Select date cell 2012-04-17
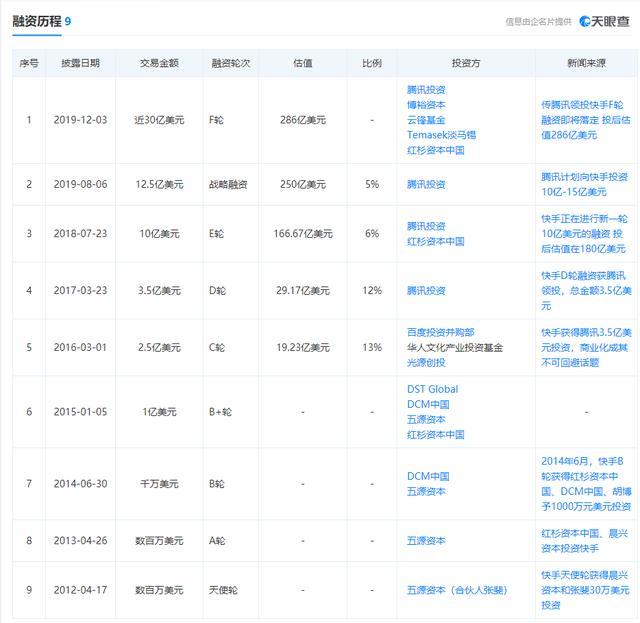The width and height of the screenshot is (640, 623). (80, 590)
